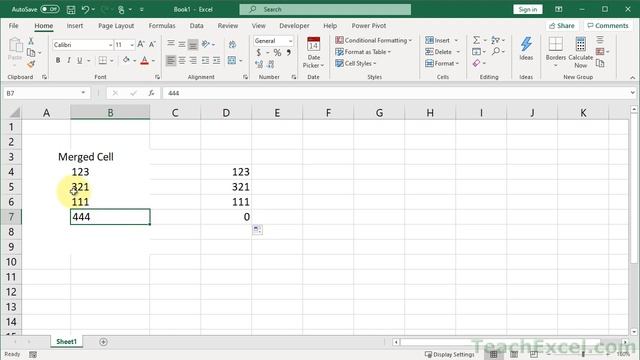Image resolution: width=640 pixels, height=360 pixels.
Task: Toggle Align Left in the Alignment group
Action: 171,60
